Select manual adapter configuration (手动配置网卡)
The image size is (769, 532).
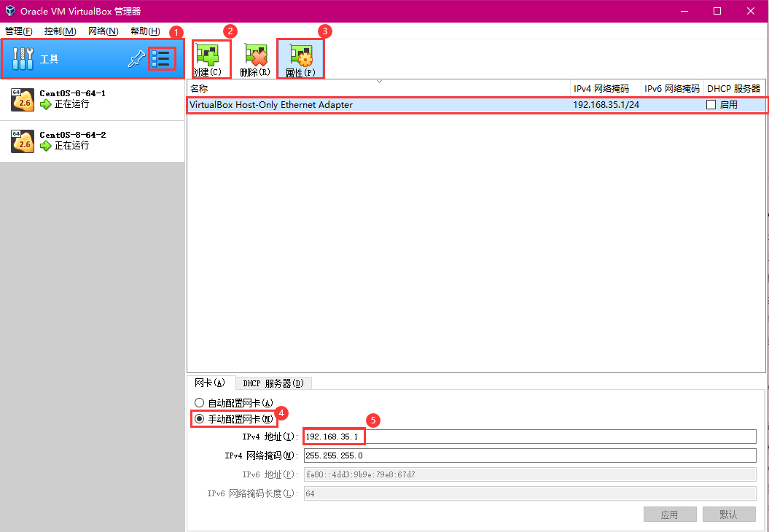pyautogui.click(x=199, y=419)
